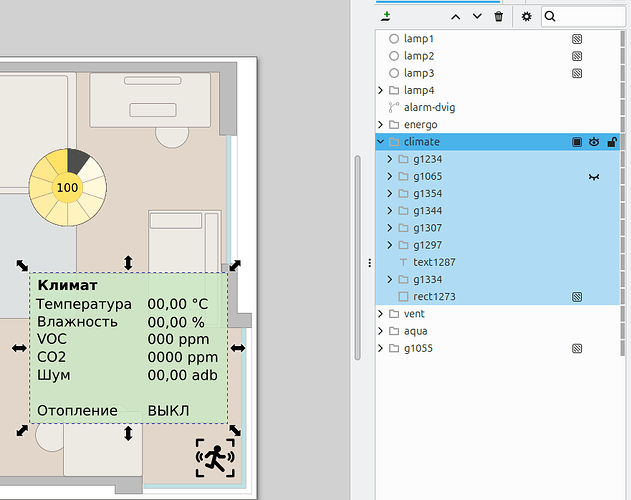Select the vent layer
Viewport: 631px width, 500px height.
pos(414,314)
